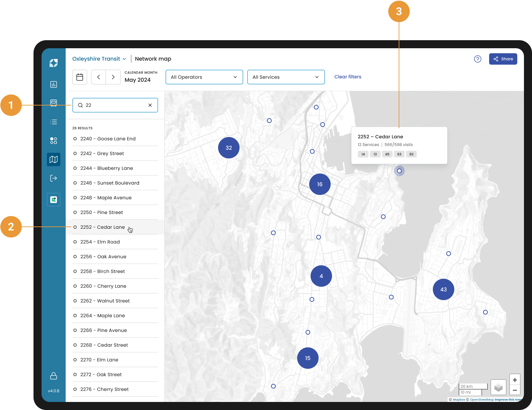Select stop 2242 - Grey Street
The height and width of the screenshot is (410, 532).
[115, 153]
